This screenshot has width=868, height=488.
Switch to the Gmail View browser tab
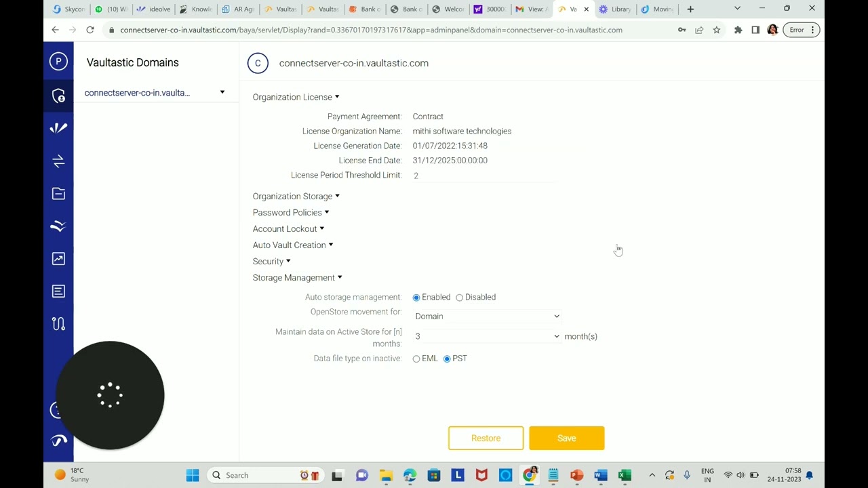coord(530,9)
